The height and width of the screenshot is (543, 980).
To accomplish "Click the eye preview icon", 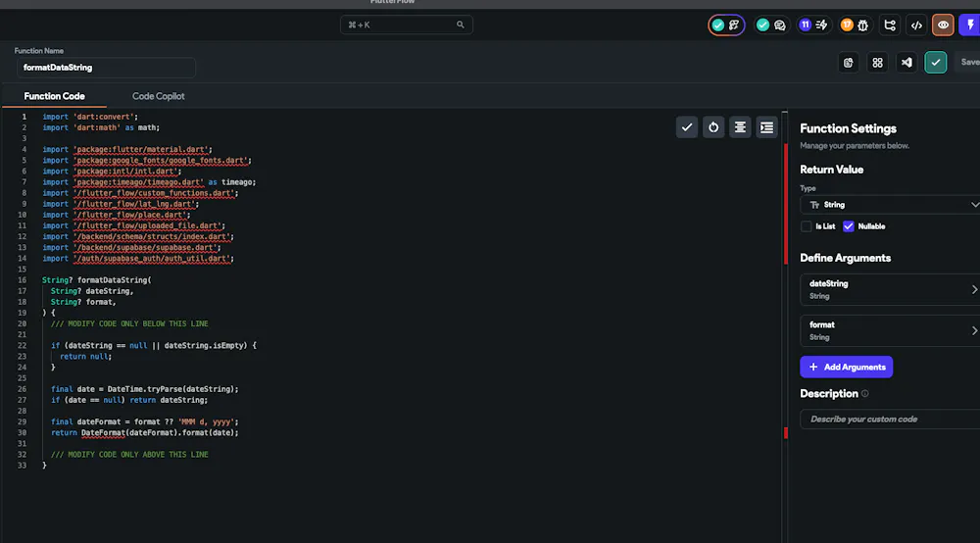I will (943, 25).
